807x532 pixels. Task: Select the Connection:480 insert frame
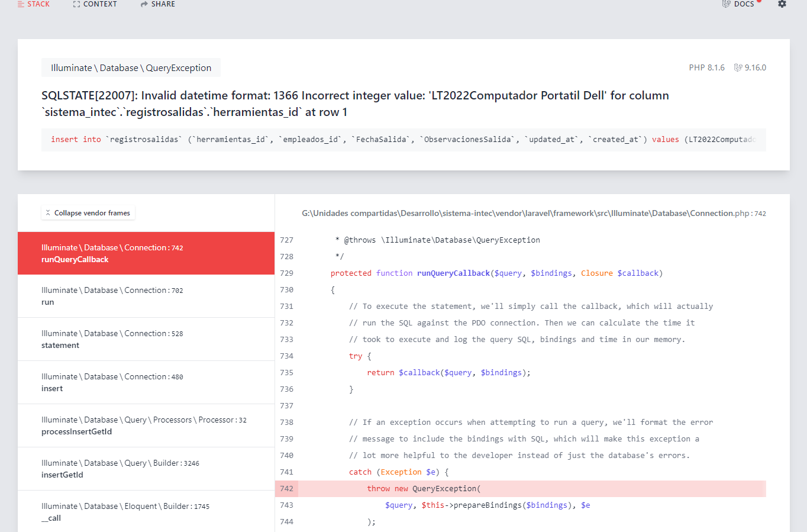pyautogui.click(x=146, y=382)
